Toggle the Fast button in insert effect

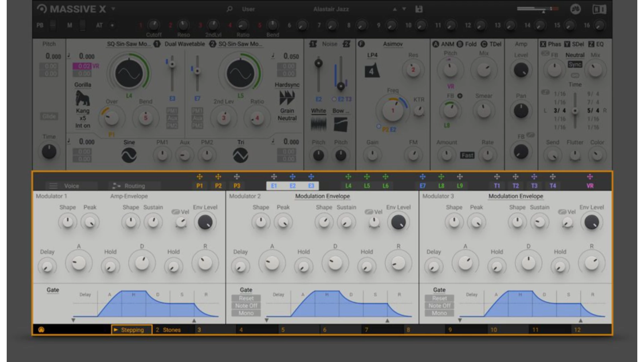467,155
